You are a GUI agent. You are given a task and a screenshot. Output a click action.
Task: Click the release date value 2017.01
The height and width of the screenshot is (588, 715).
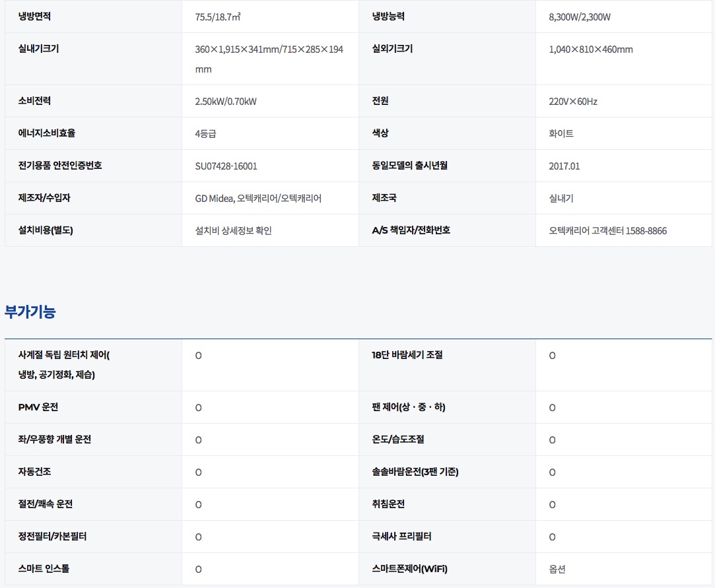coord(564,166)
